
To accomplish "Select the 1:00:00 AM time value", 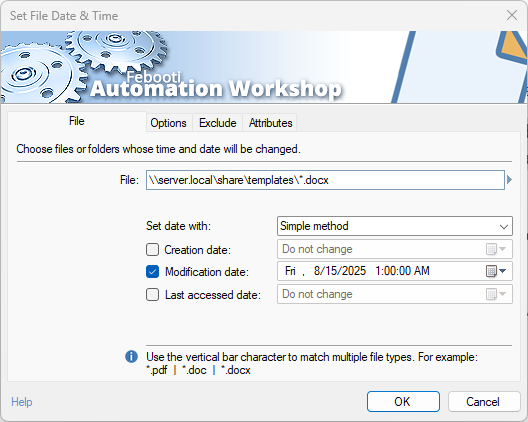I will click(402, 271).
